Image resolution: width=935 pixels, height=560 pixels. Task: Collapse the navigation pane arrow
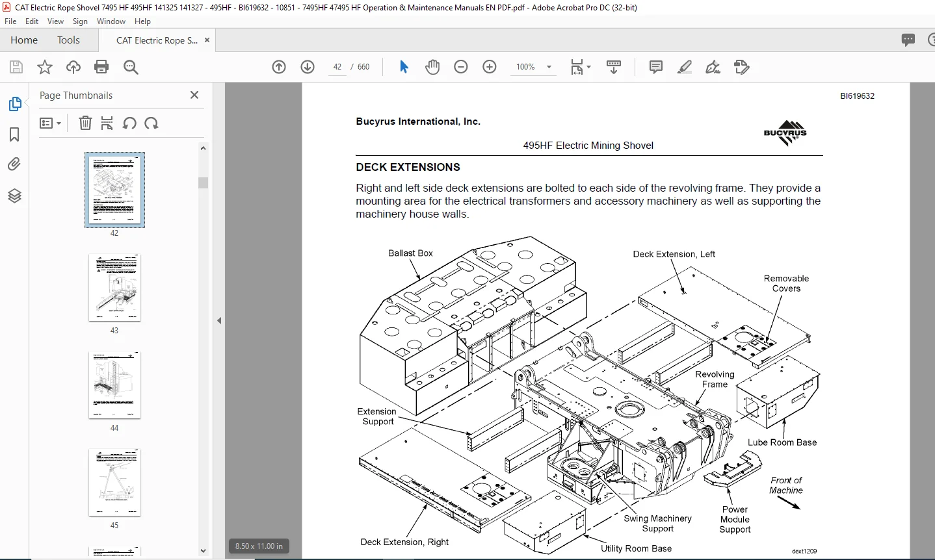point(219,320)
